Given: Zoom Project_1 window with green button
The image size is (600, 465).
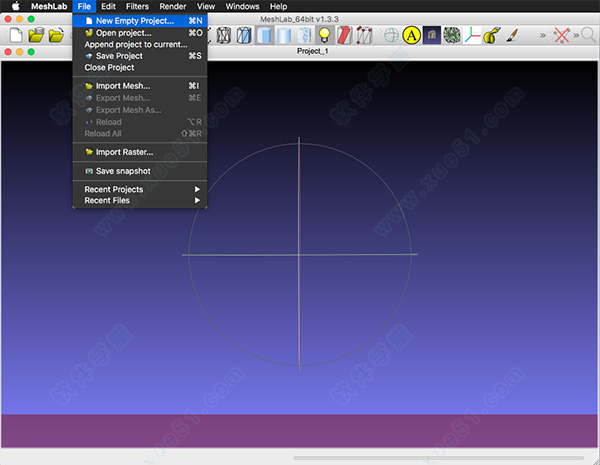Looking at the screenshot, I should [31, 51].
